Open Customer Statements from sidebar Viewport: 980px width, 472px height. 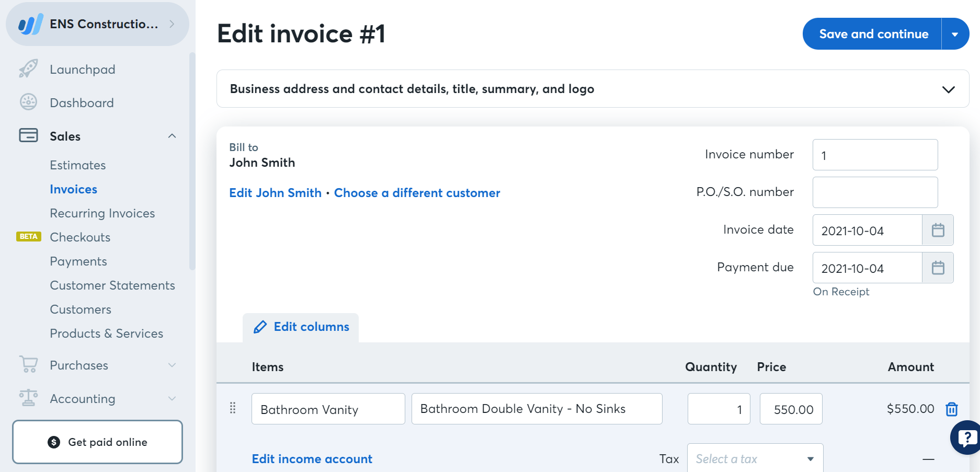point(112,285)
